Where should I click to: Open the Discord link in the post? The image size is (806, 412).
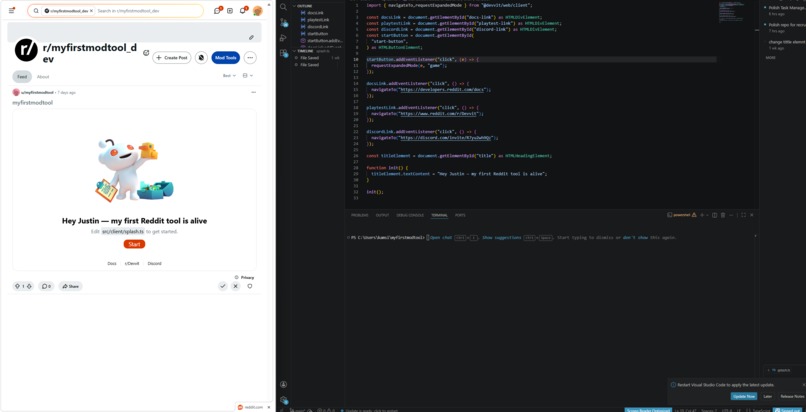coord(154,264)
